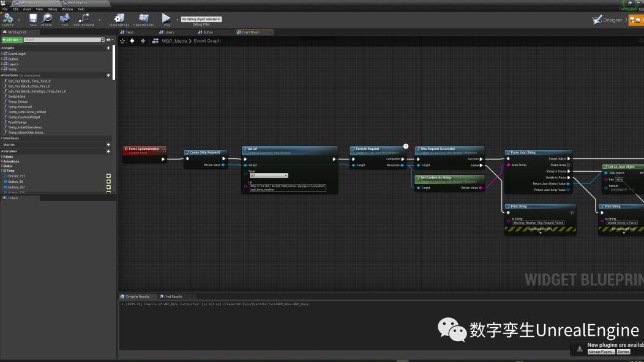Open the Window menu
Screen dimensions: 644x362
pos(67,9)
